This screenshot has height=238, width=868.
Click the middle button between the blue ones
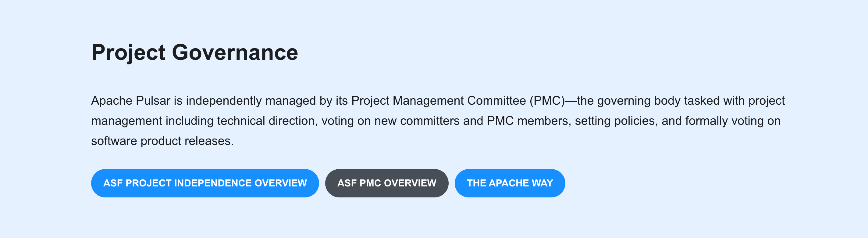[386, 183]
